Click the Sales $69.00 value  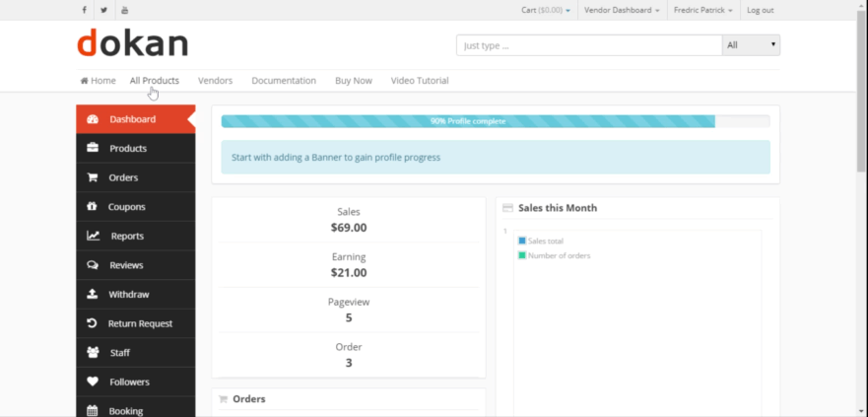[x=349, y=228]
